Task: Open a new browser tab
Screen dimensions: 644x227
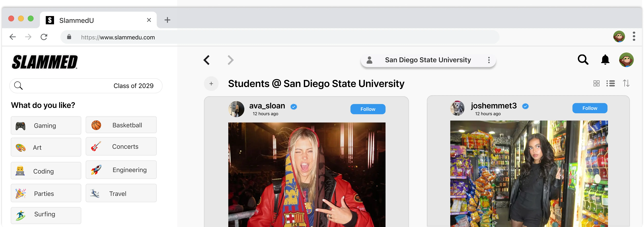Action: pos(167,20)
